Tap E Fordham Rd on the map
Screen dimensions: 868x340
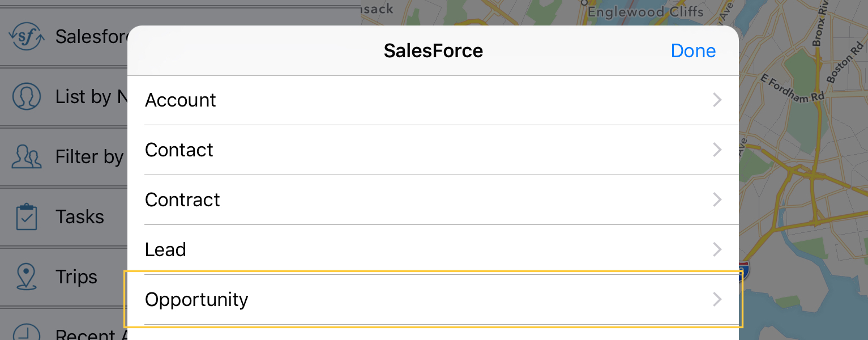pos(793,88)
